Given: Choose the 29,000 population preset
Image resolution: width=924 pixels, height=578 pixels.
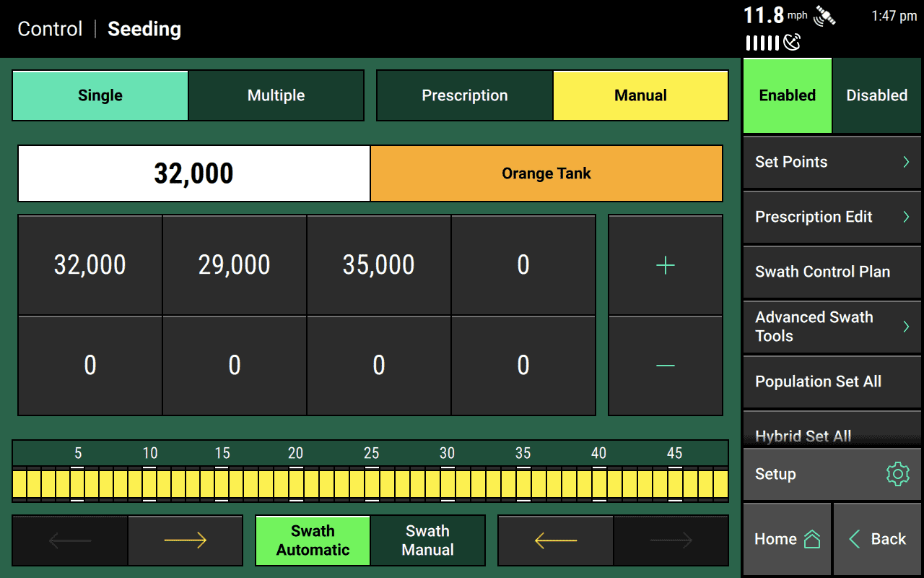Looking at the screenshot, I should click(235, 265).
